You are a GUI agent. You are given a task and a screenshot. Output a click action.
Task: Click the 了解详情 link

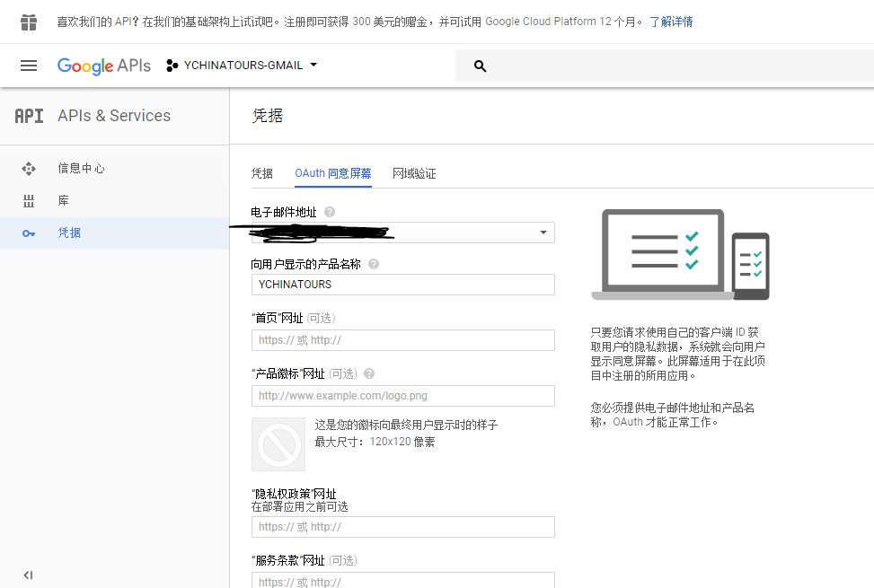tap(671, 22)
